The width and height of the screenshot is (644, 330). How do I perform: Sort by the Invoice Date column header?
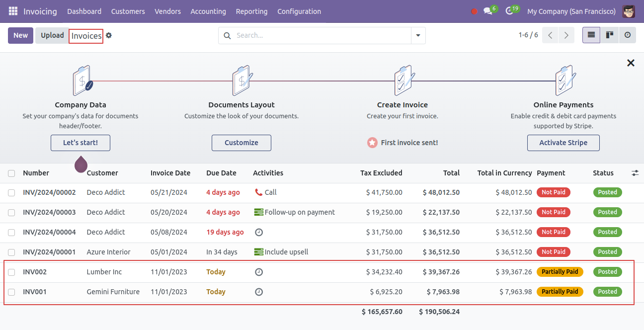coord(170,173)
